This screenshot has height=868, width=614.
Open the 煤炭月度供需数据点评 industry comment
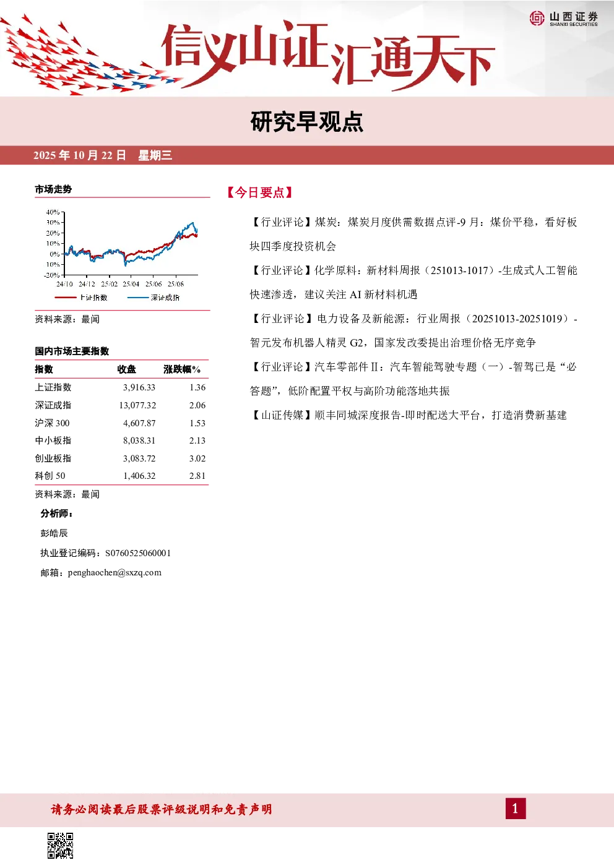(413, 234)
